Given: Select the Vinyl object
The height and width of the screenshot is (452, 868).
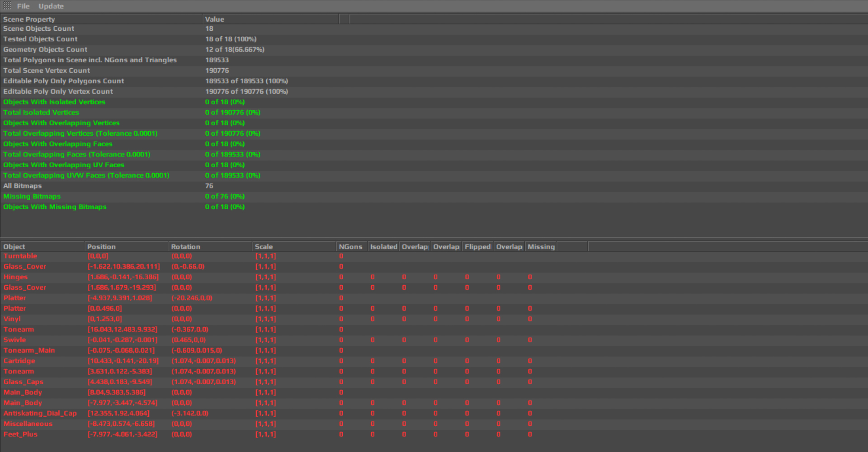Looking at the screenshot, I should (x=12, y=319).
